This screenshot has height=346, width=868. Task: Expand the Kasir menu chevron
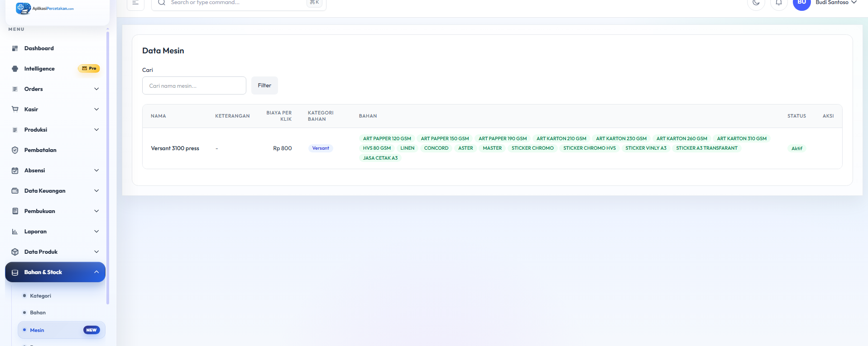tap(96, 109)
